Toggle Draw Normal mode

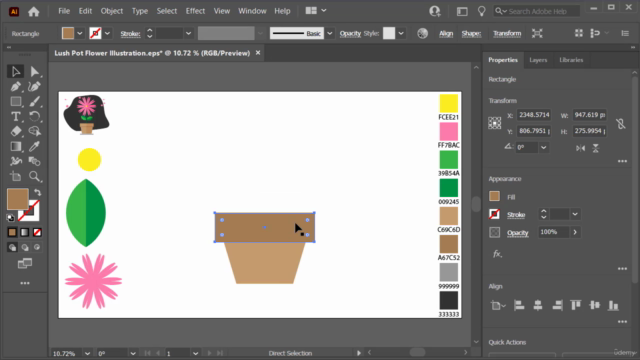click(x=12, y=247)
